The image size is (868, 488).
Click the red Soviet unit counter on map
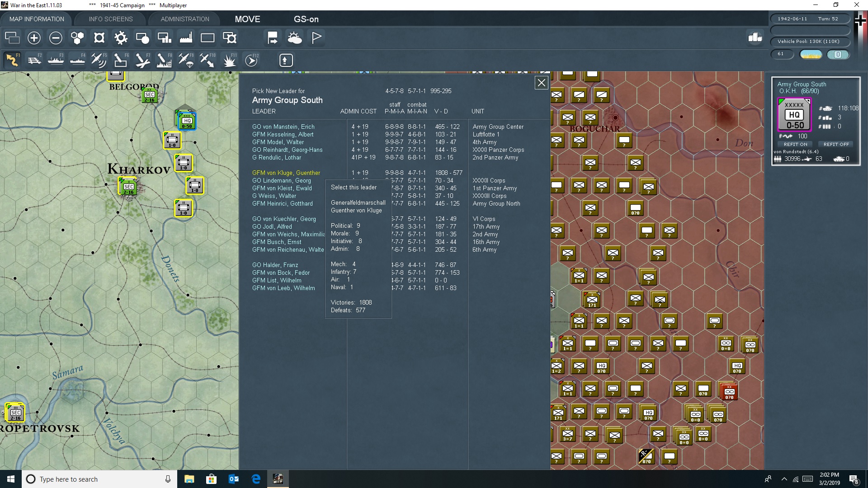pos(729,392)
